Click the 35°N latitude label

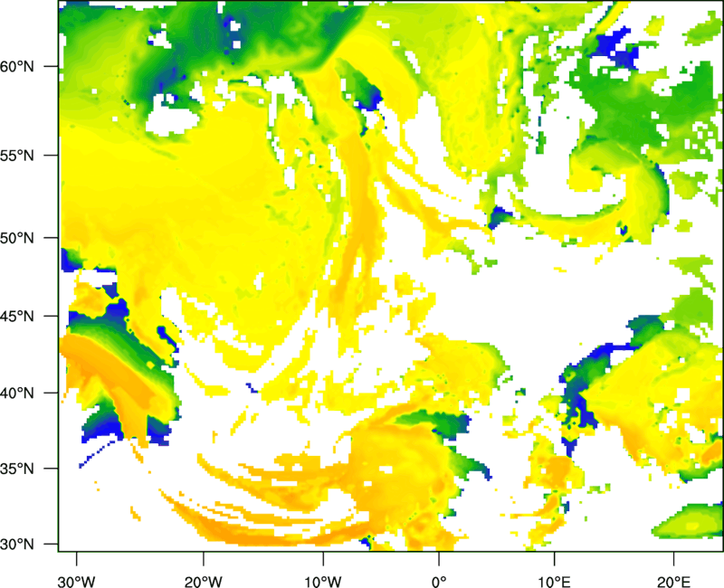(x=17, y=469)
